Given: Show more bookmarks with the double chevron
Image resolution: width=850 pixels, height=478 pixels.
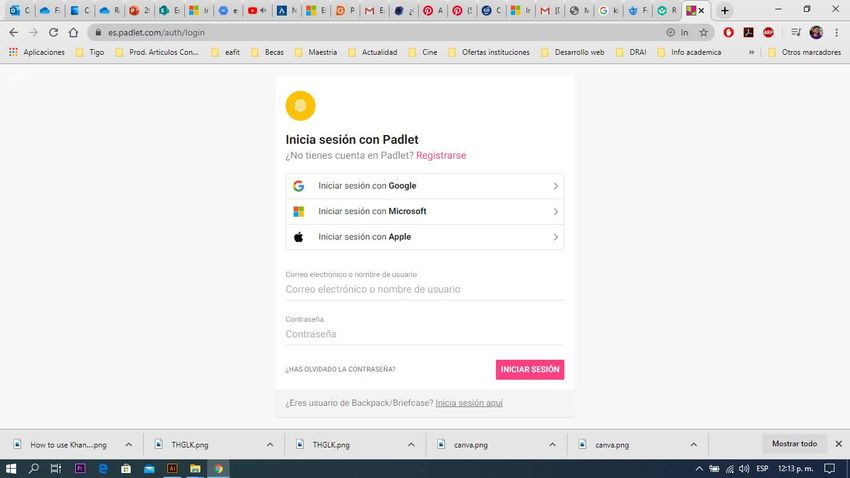Looking at the screenshot, I should tap(751, 52).
